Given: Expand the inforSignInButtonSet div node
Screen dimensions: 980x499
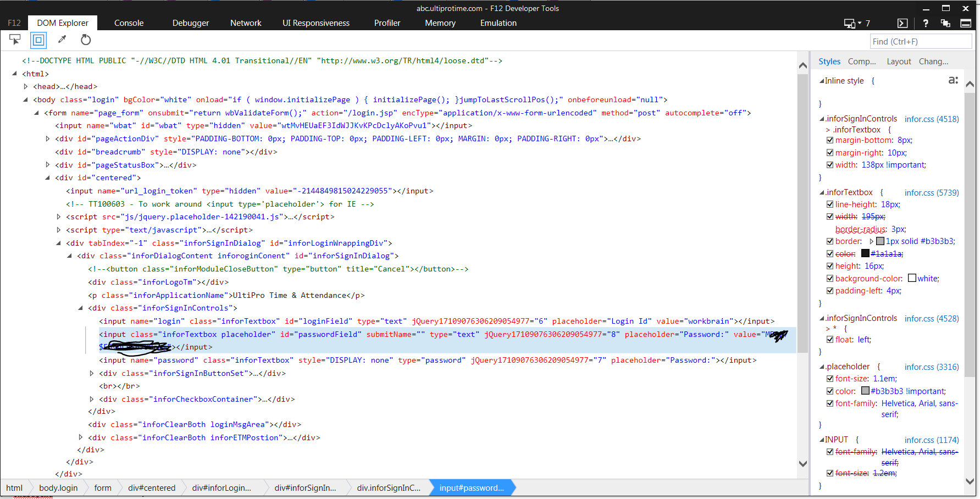Looking at the screenshot, I should click(92, 373).
